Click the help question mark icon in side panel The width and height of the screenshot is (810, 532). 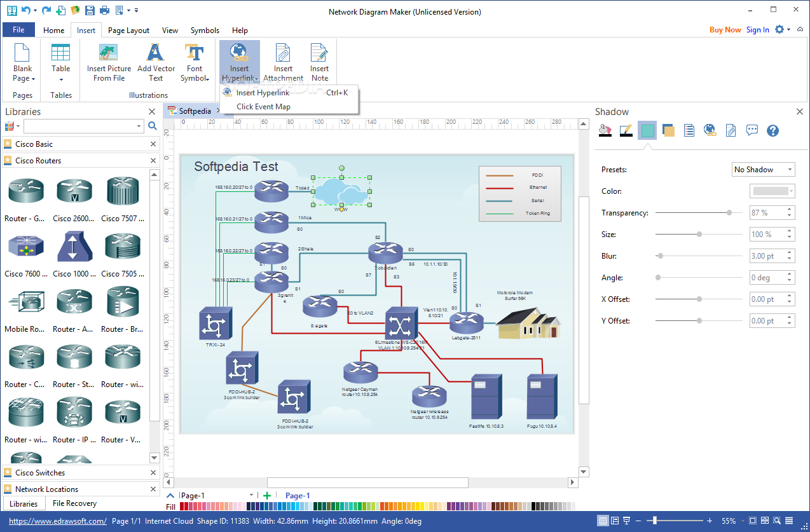tap(772, 130)
